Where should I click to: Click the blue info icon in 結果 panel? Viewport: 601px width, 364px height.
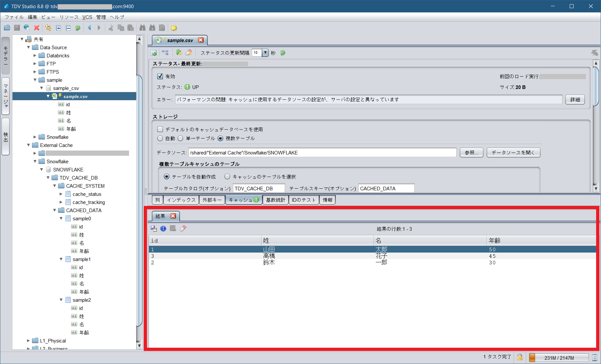click(163, 229)
